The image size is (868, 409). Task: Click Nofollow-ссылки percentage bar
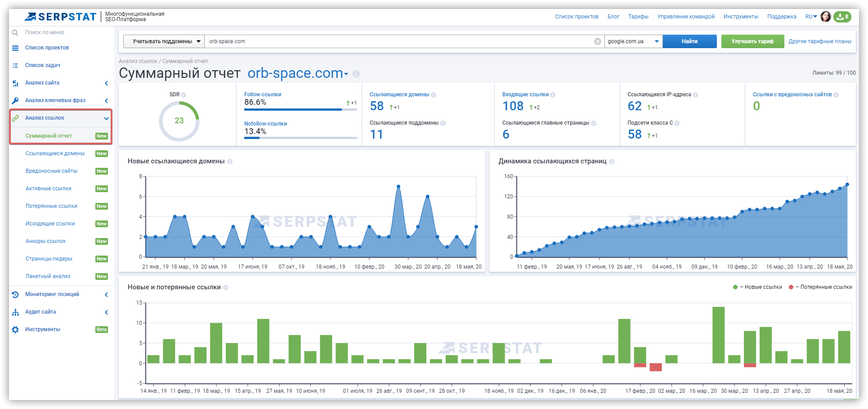300,138
